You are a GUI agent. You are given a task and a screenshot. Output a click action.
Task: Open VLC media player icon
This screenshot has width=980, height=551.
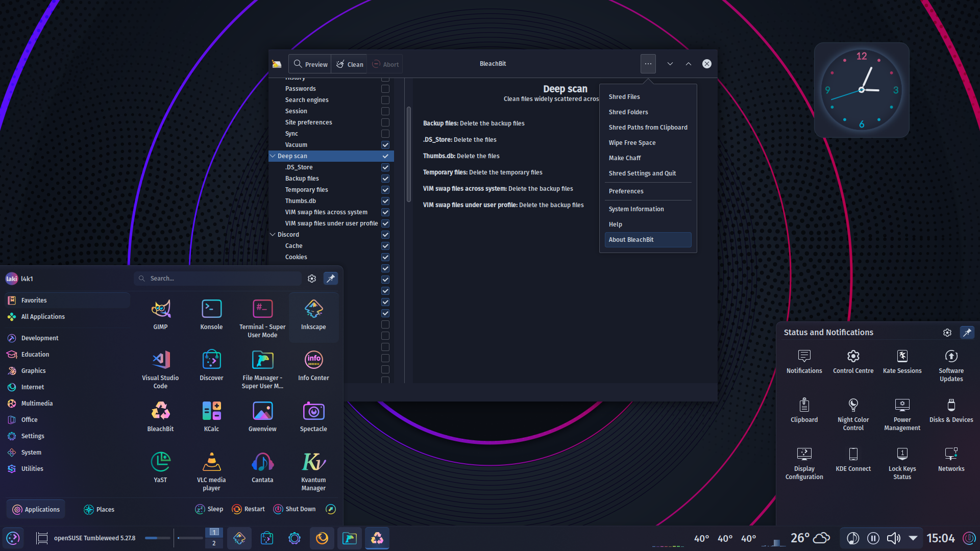pos(211,471)
